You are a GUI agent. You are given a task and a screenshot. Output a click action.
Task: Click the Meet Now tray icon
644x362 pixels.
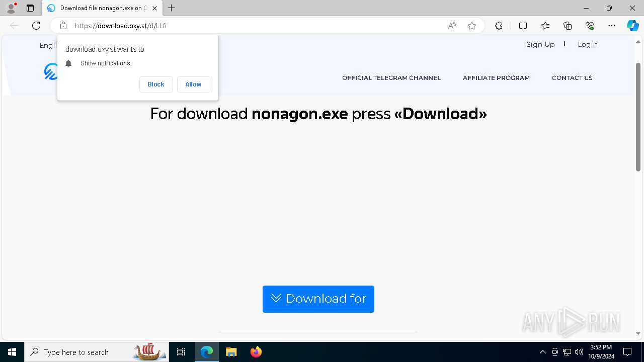pos(555,352)
